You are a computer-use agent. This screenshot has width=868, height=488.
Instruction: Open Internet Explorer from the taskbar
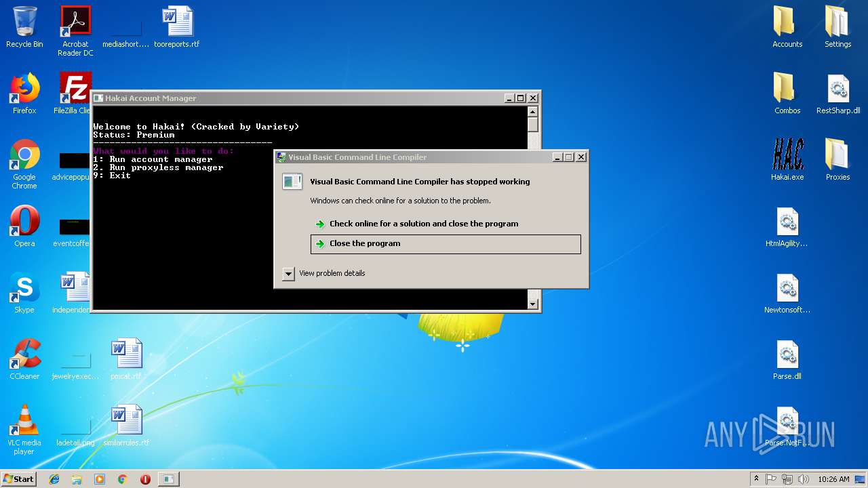pos(54,479)
